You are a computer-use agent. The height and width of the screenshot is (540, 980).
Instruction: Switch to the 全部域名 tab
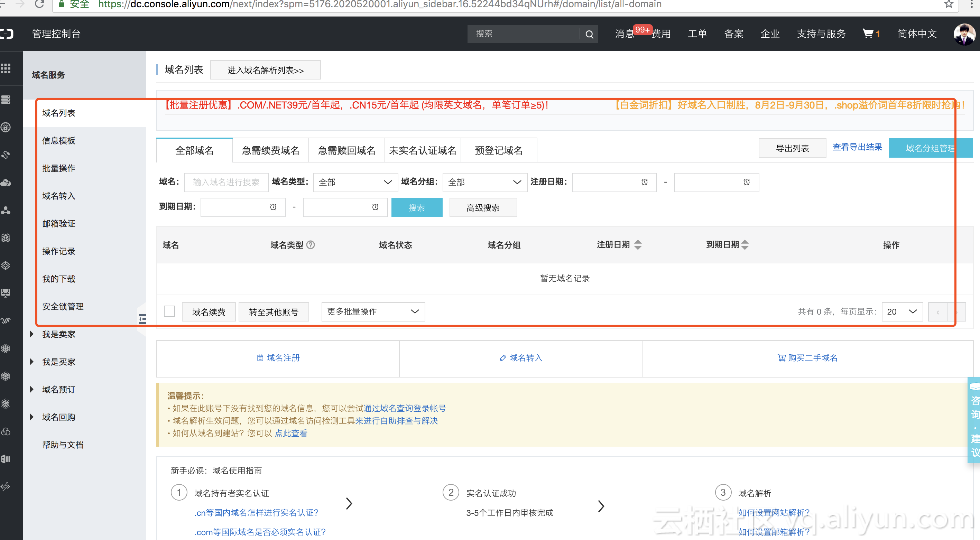pos(194,150)
